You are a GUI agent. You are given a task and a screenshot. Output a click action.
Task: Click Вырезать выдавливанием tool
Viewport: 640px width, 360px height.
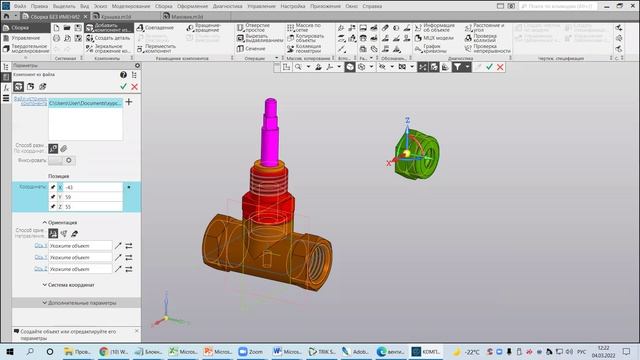pos(260,38)
